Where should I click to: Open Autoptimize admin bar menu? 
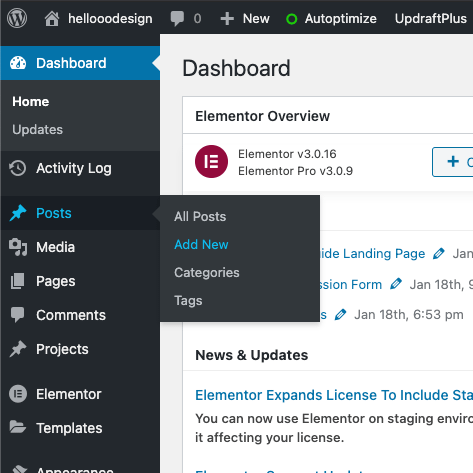(341, 19)
